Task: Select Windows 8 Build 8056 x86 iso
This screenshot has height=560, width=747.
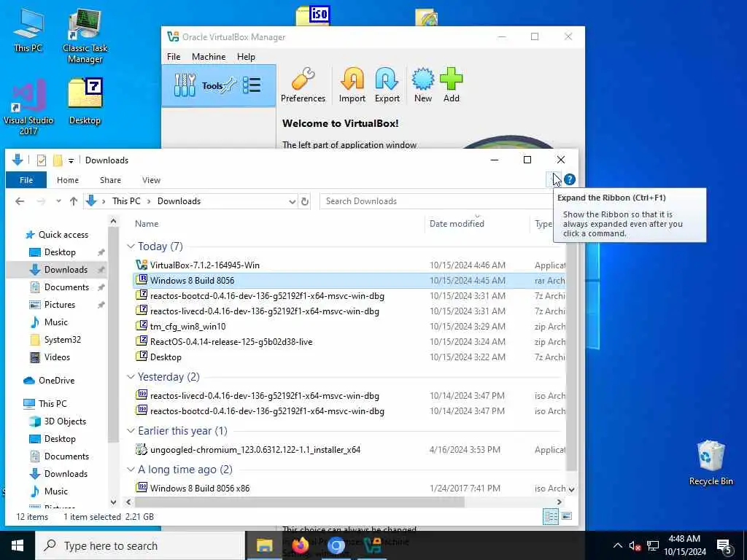Action: coord(200,488)
